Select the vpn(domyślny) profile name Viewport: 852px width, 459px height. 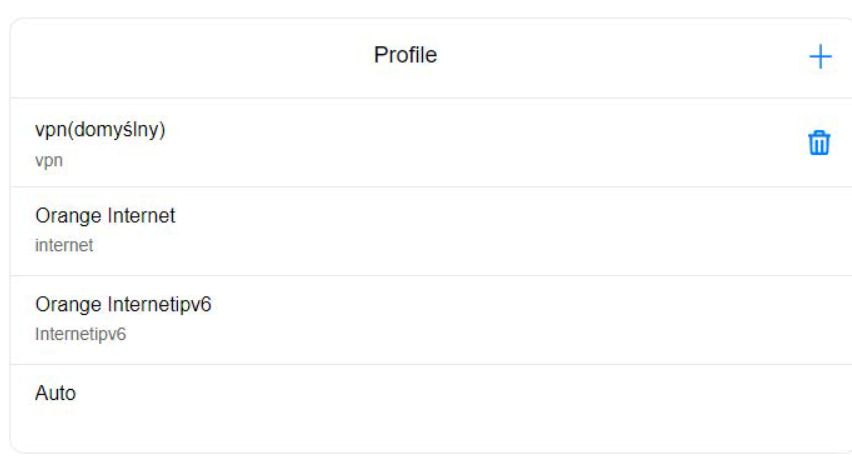pyautogui.click(x=100, y=130)
